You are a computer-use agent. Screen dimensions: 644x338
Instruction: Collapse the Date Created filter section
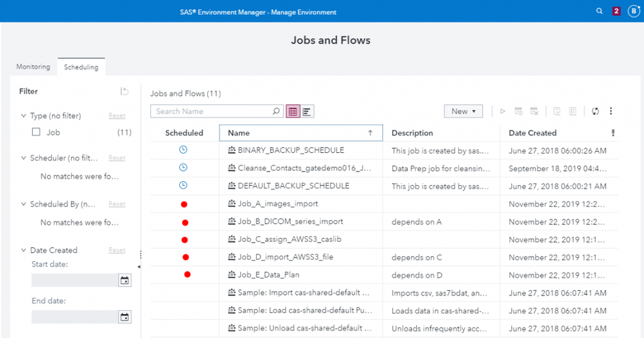pos(24,250)
